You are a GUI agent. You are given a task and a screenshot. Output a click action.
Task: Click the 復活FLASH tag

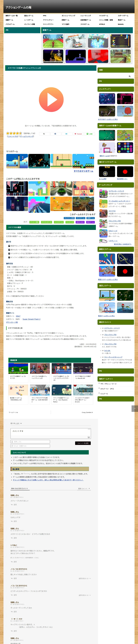tap(80, 222)
